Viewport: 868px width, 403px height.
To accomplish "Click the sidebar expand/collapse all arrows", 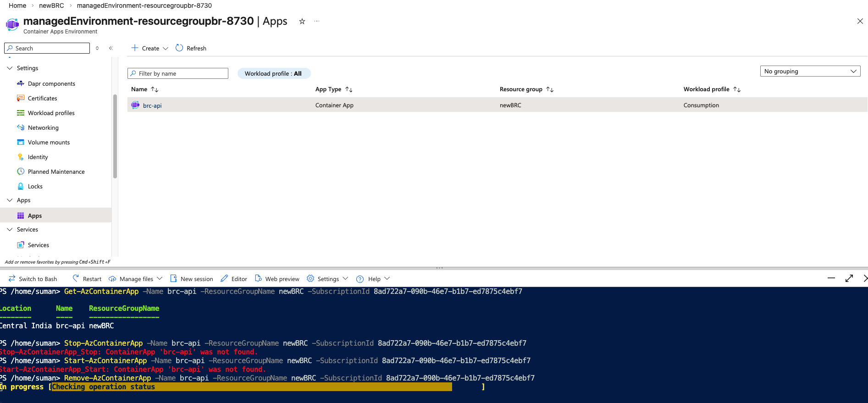I will pyautogui.click(x=97, y=48).
